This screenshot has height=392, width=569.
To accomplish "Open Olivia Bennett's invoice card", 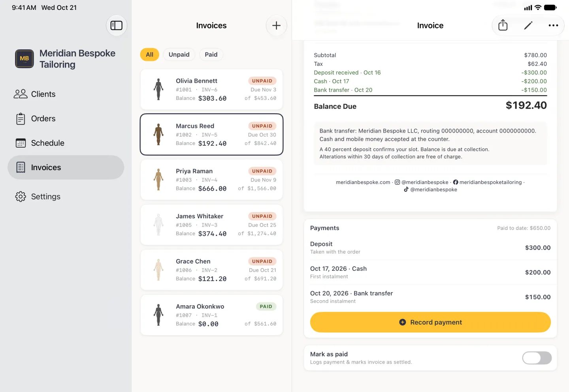I will coord(212,89).
